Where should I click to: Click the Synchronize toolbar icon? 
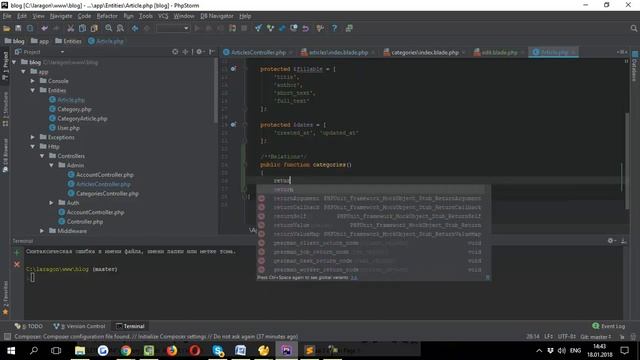[30, 28]
